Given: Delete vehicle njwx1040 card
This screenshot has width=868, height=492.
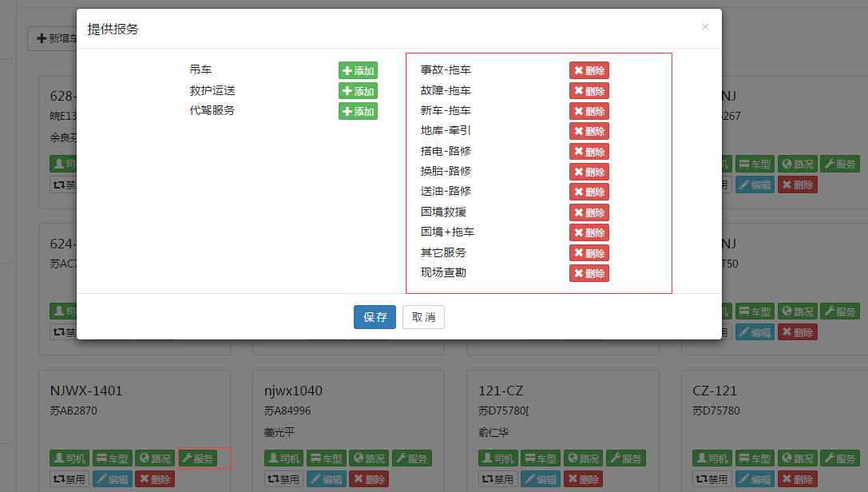Looking at the screenshot, I should click(x=367, y=479).
